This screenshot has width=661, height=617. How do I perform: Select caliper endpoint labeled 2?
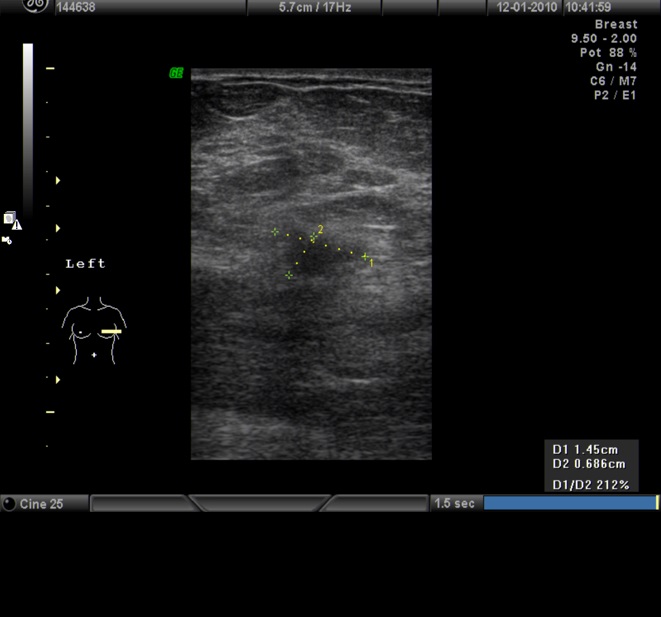(313, 238)
